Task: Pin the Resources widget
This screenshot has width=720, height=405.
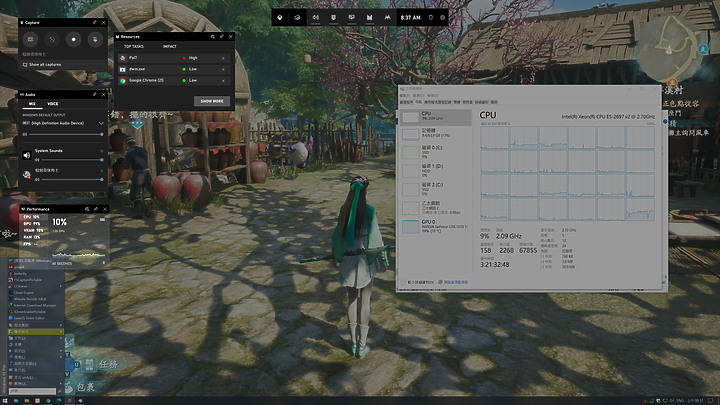Action: 222,37
